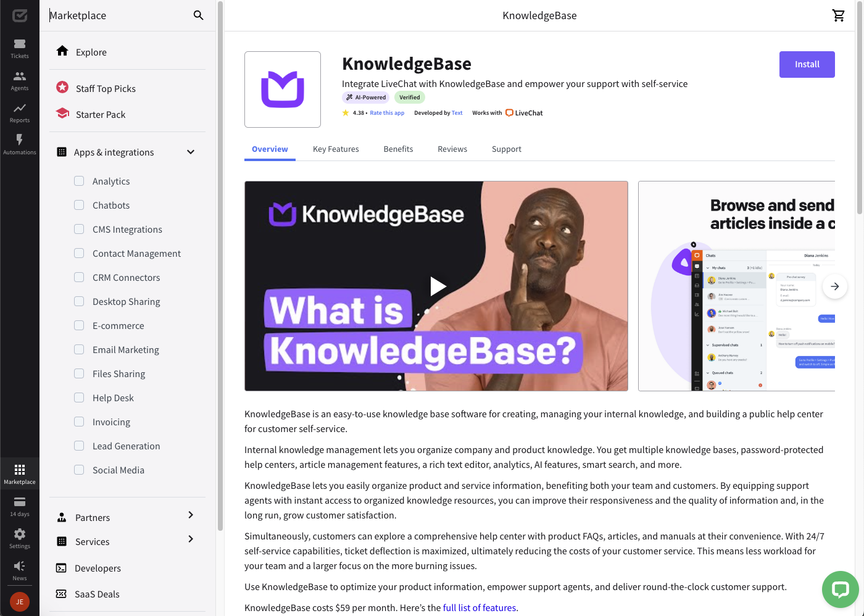Open the Text developer link

coord(457,113)
